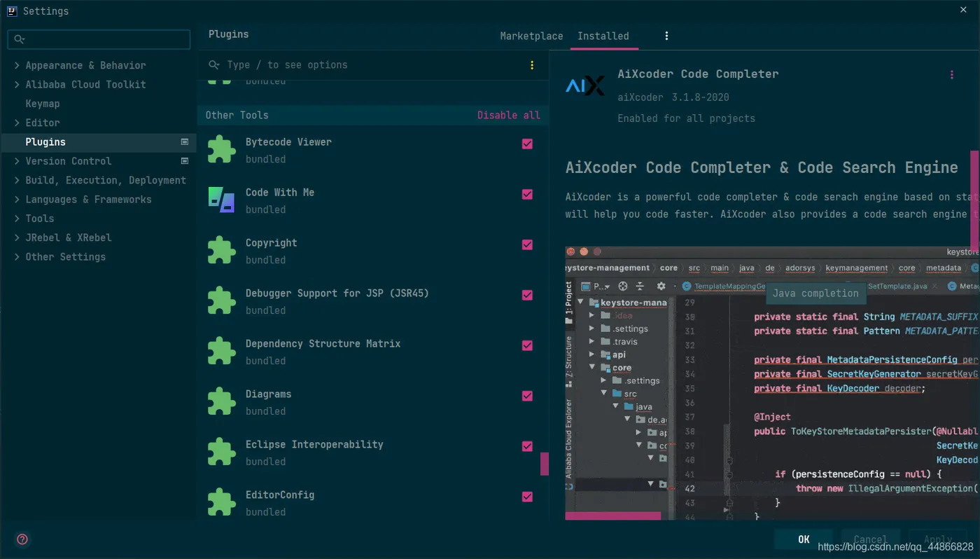Select the Installed tab
The height and width of the screenshot is (559, 980).
pos(603,36)
